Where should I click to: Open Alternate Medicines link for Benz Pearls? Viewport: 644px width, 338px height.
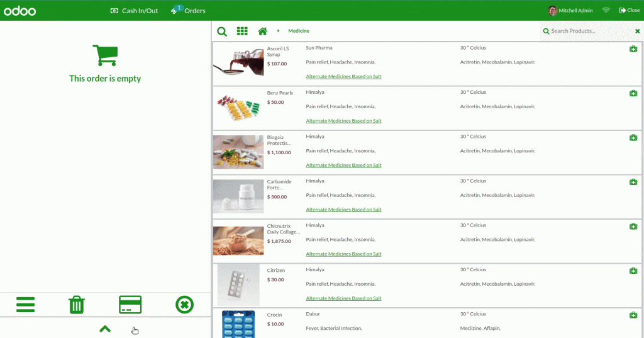[x=343, y=121]
